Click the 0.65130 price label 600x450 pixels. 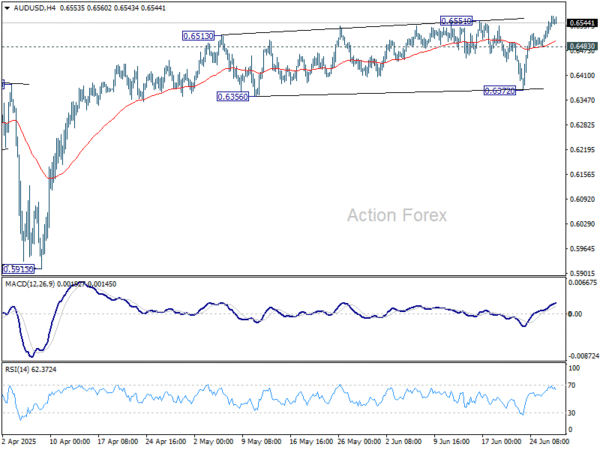(x=198, y=36)
